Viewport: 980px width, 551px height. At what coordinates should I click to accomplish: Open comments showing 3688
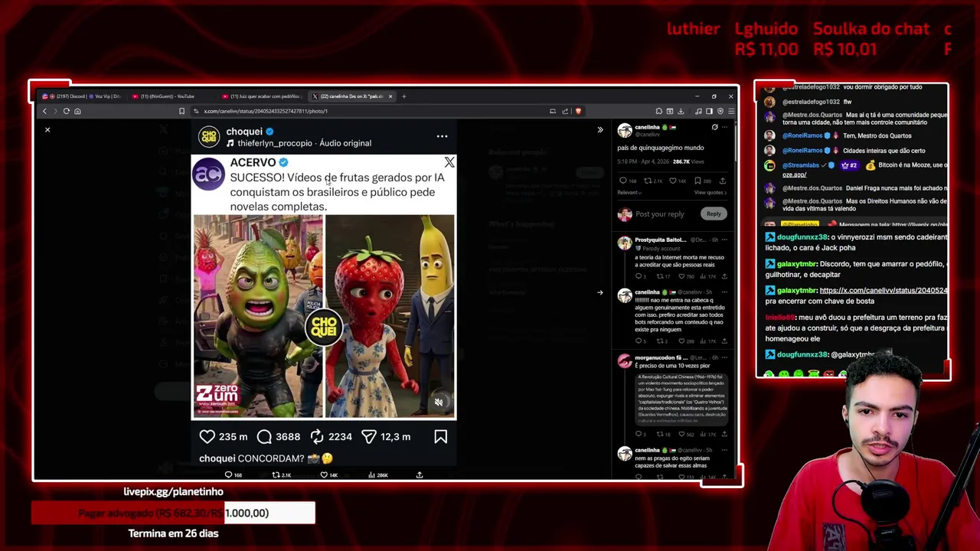(264, 436)
